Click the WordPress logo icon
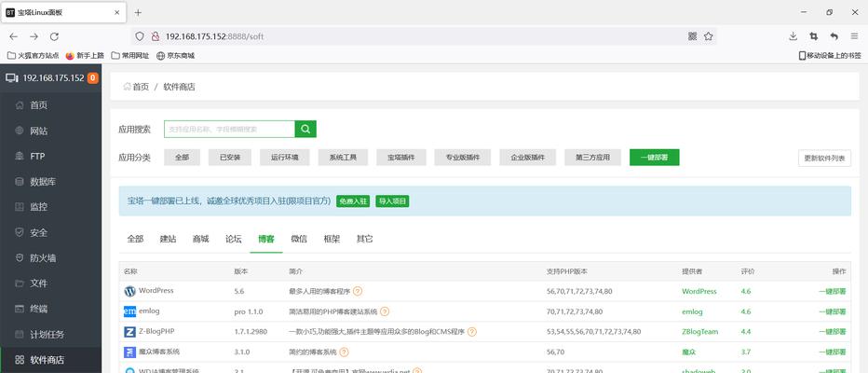 pos(130,291)
